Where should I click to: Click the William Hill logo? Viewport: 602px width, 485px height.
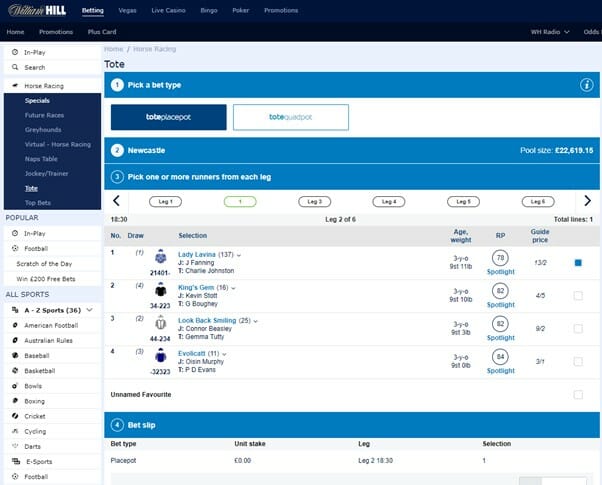[37, 10]
